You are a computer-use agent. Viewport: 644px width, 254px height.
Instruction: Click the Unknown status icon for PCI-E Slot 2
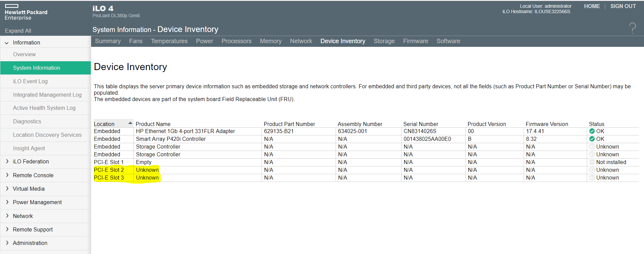click(x=592, y=170)
